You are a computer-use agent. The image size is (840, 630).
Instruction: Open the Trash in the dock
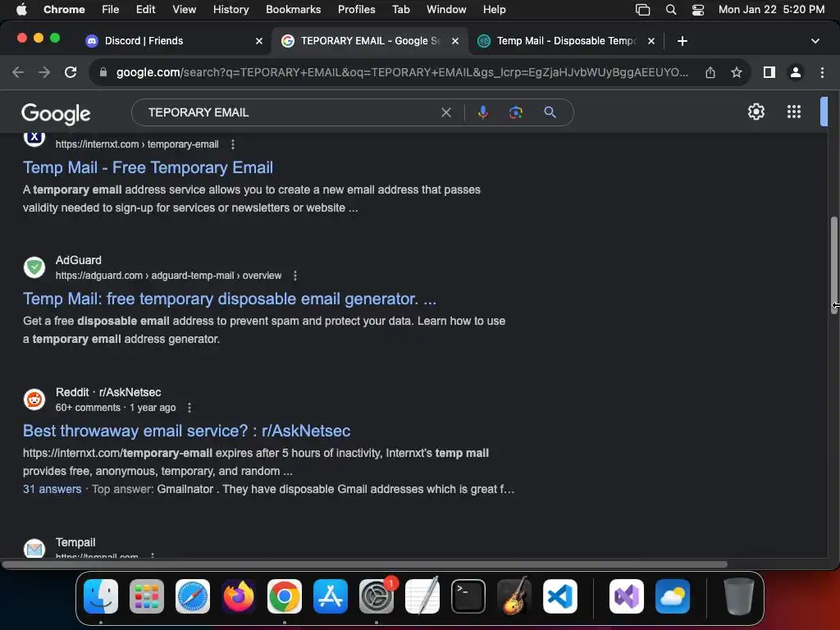[739, 596]
